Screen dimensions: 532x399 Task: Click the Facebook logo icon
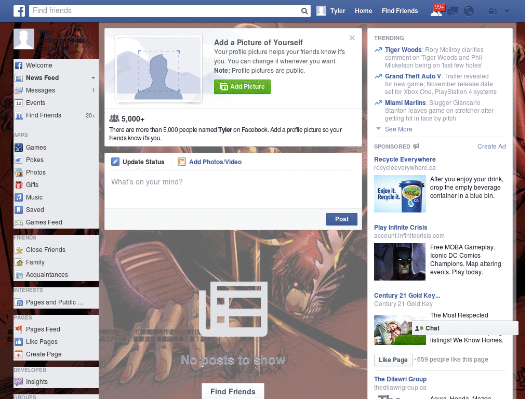tap(19, 11)
